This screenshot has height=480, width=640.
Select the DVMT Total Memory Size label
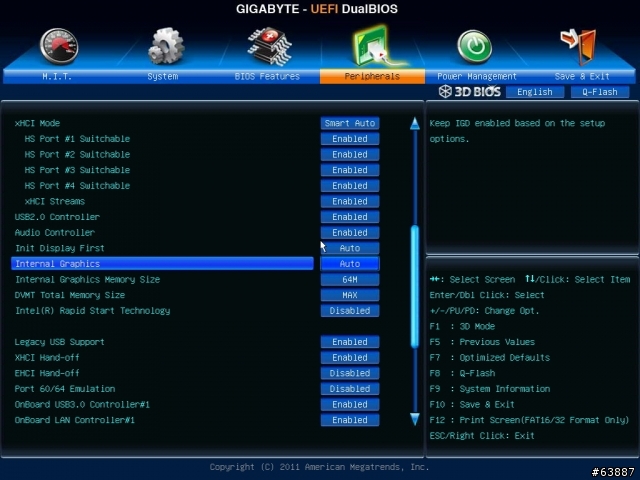pyautogui.click(x=70, y=295)
